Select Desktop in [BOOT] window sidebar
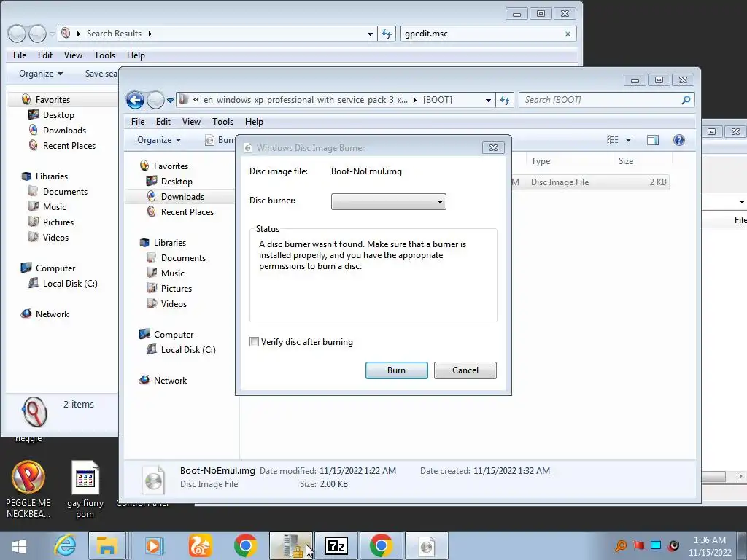The image size is (747, 560). tap(177, 182)
